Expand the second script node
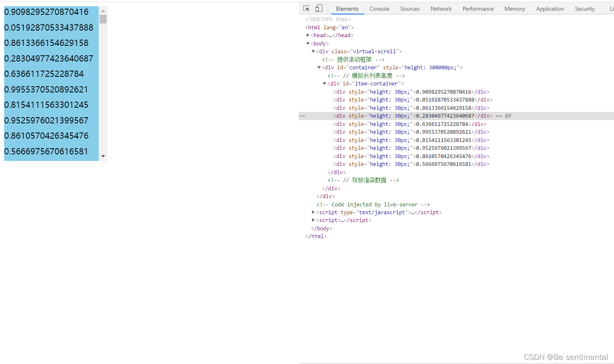Screen dimensions: 614x364 313,220
